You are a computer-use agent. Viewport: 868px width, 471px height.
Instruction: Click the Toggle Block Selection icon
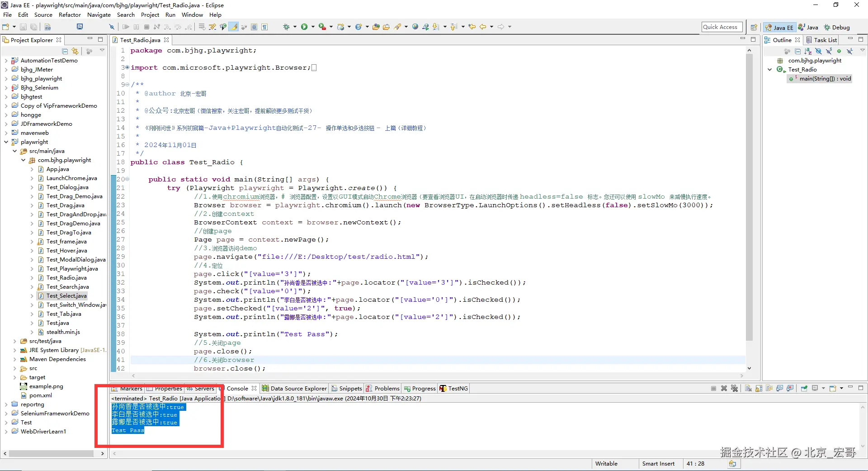(x=254, y=27)
